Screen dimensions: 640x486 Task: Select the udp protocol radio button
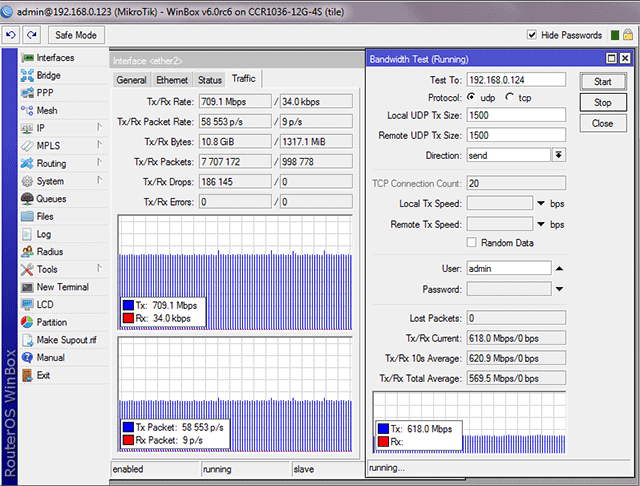[x=472, y=97]
